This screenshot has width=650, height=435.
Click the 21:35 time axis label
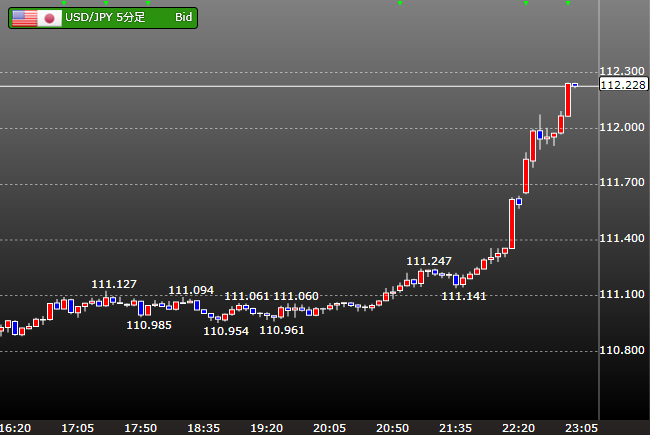[x=456, y=428]
